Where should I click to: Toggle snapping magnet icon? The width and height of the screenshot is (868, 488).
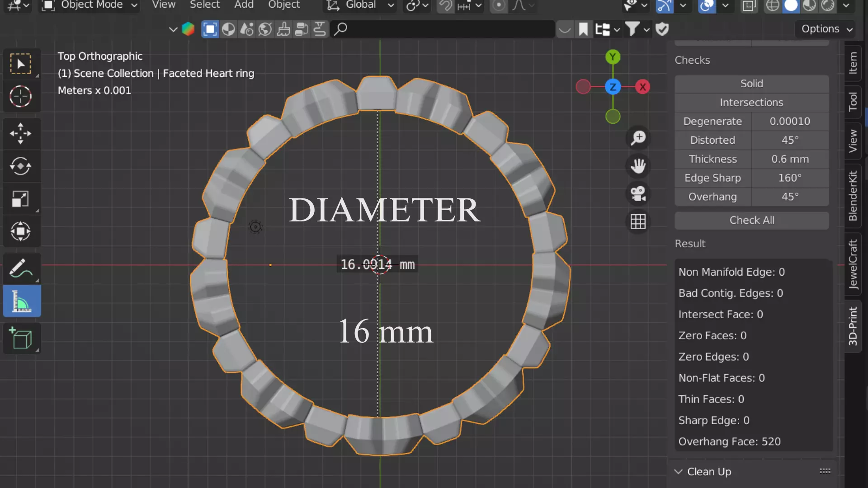(x=445, y=5)
